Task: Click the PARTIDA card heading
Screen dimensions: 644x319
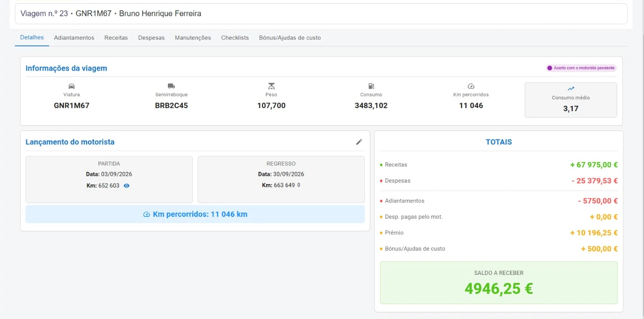Action: [109, 164]
